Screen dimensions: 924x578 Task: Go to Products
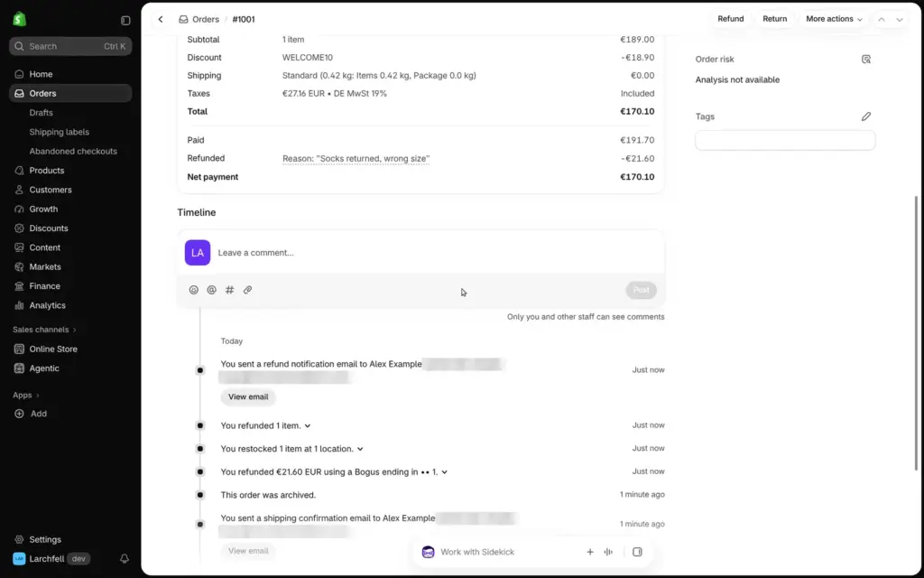(x=70, y=171)
